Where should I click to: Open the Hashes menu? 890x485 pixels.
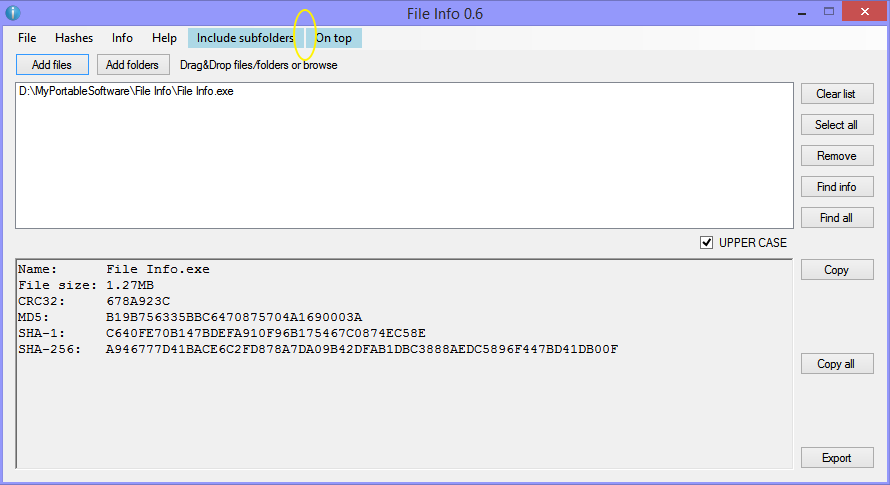tap(74, 38)
